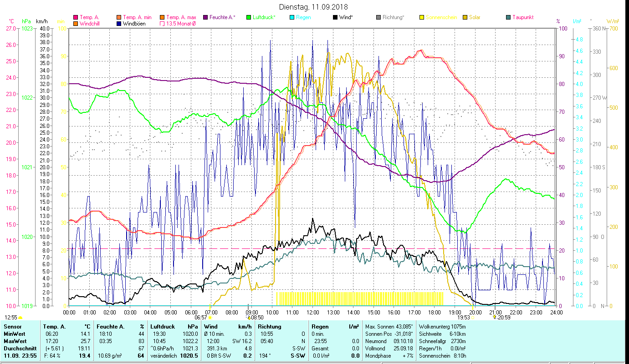Click the green Luftdruck* legend square
Screen dimensions: 629x364
248,18
